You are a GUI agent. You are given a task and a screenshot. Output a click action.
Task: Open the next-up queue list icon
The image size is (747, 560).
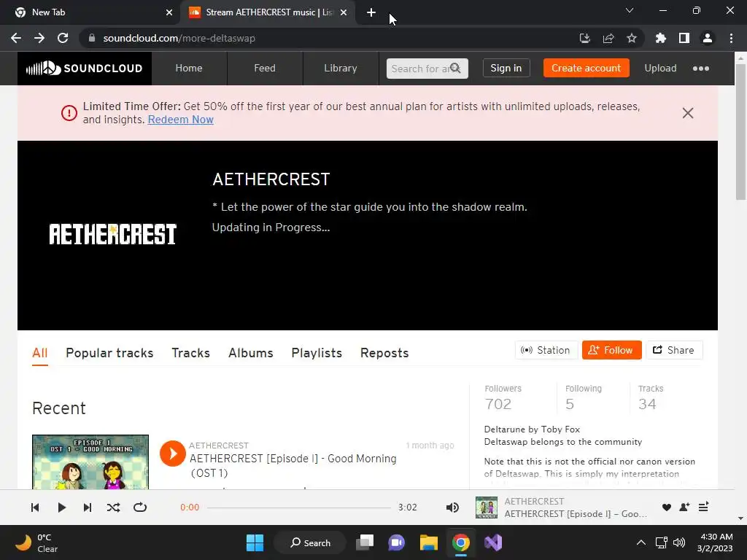click(704, 507)
